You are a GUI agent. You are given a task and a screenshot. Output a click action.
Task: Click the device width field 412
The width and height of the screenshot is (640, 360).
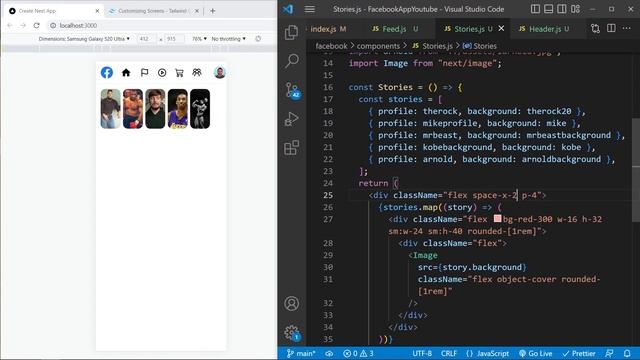pos(146,39)
